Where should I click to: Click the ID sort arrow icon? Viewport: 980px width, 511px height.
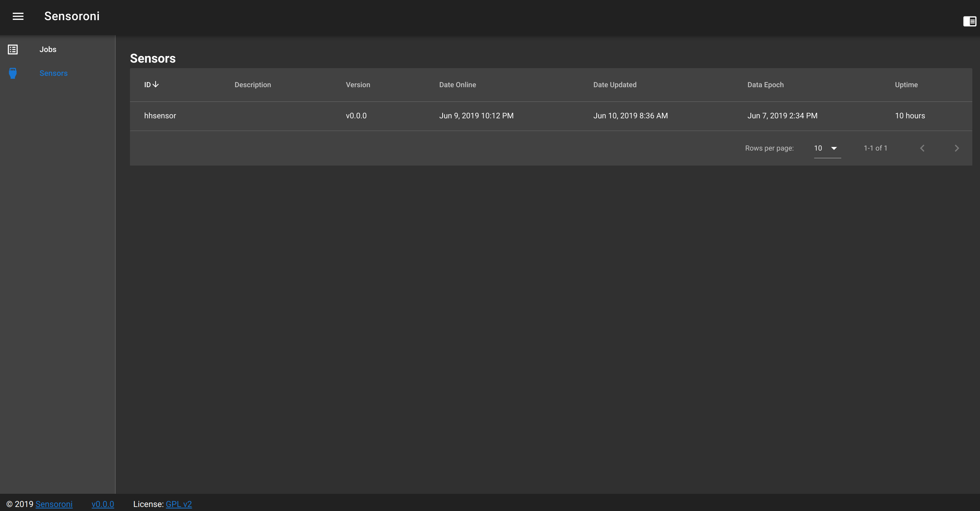pyautogui.click(x=156, y=85)
